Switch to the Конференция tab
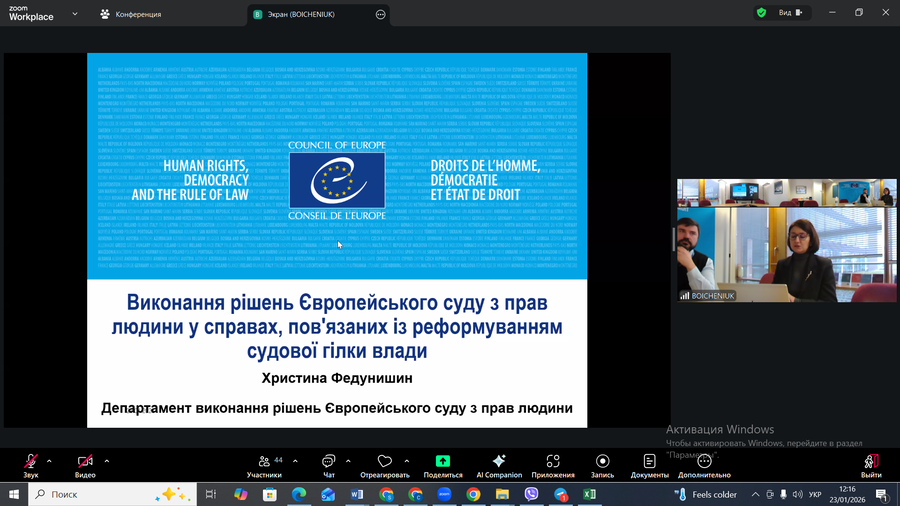 click(131, 14)
